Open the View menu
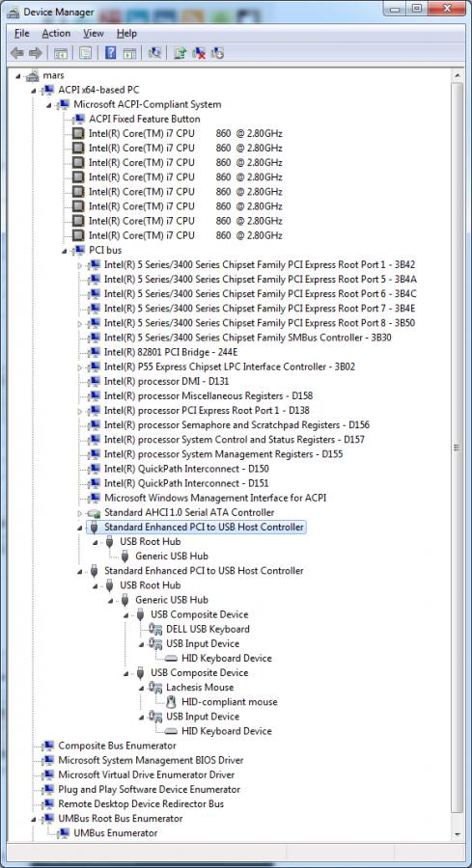This screenshot has width=472, height=868. click(93, 33)
